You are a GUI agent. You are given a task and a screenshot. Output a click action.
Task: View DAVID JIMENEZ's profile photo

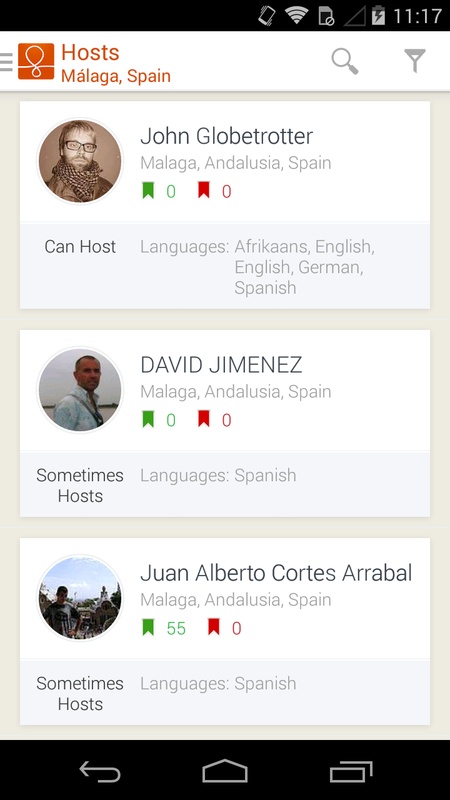[80, 390]
